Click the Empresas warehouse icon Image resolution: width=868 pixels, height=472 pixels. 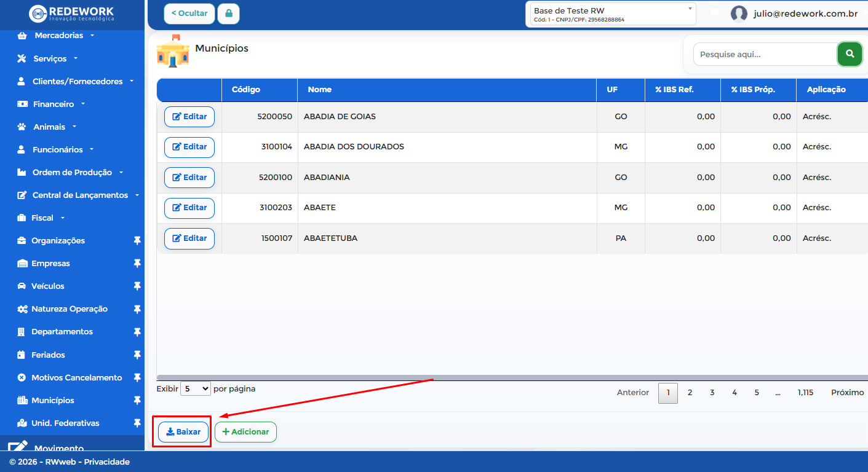pos(22,263)
